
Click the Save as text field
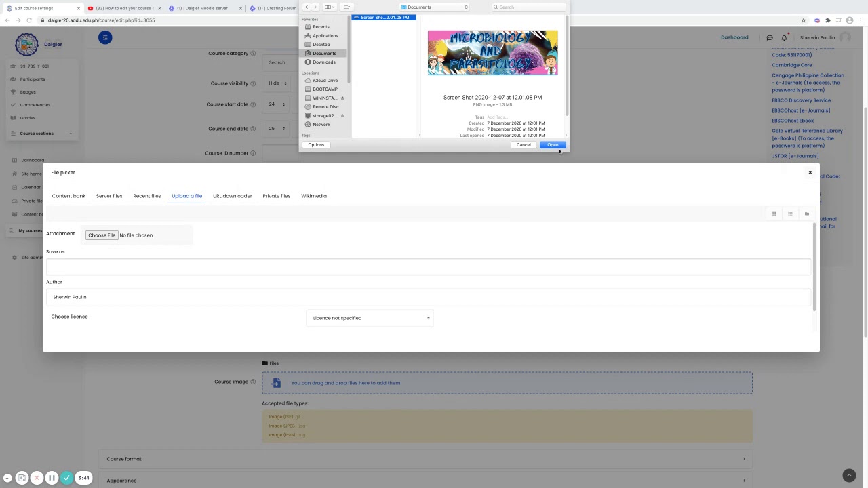point(429,266)
